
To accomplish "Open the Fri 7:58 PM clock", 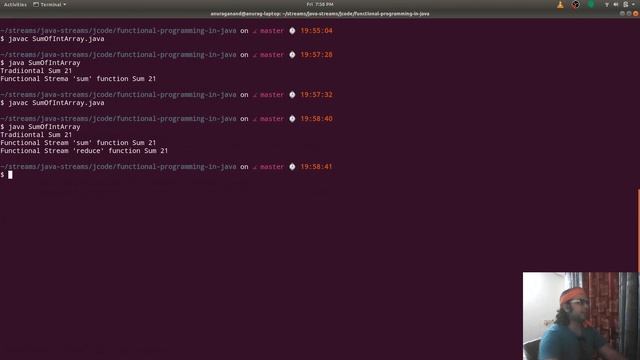I will coord(320,4).
